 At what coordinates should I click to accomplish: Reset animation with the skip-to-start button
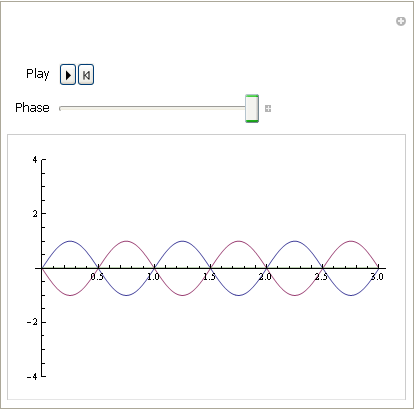pos(86,75)
